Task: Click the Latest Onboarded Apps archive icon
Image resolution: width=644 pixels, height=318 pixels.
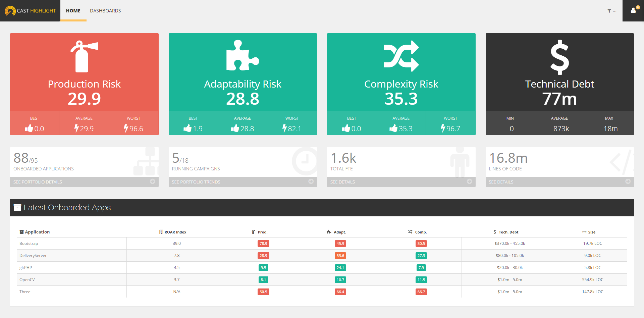Action: pyautogui.click(x=17, y=208)
